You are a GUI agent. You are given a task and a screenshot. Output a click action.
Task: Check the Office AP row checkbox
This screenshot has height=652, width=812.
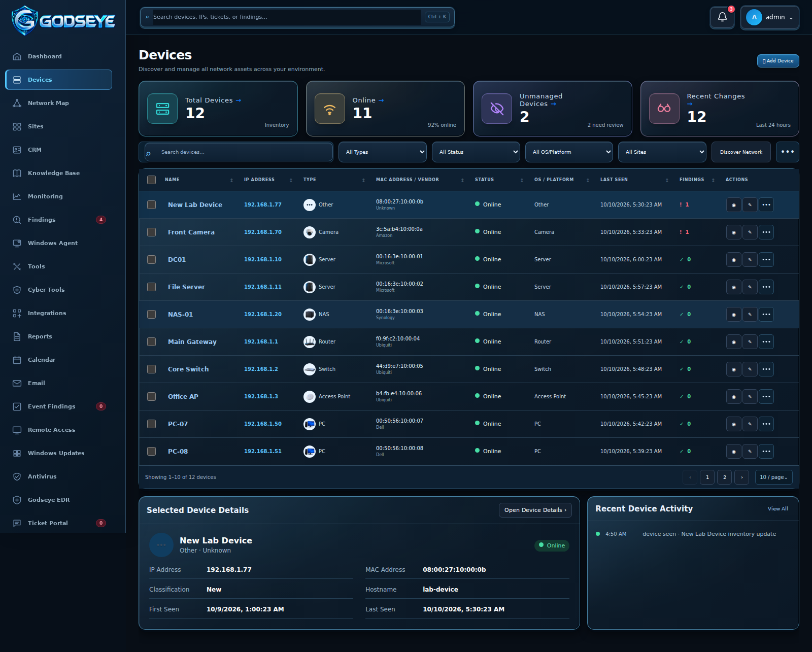click(x=151, y=397)
